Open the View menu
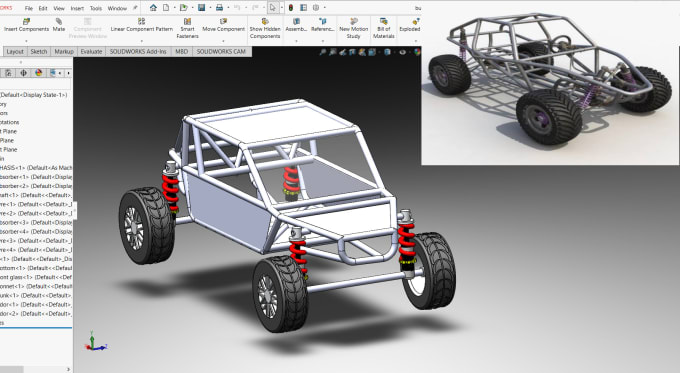Viewport: 680px width, 373px height. (59, 8)
